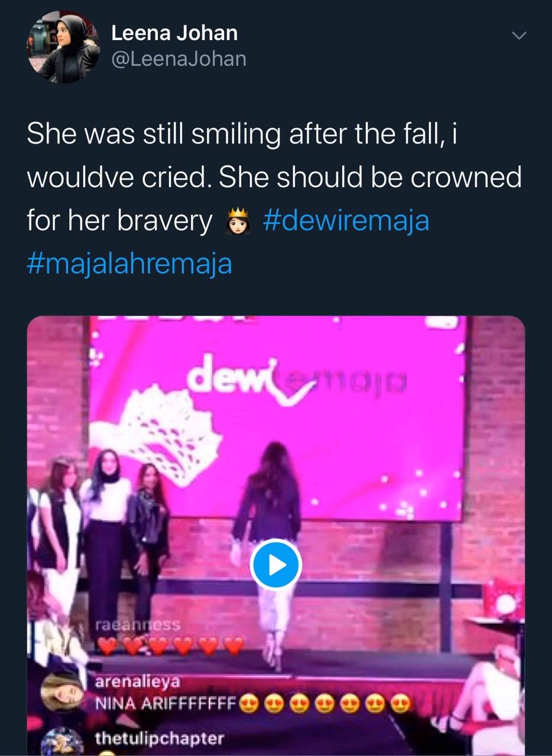Click the @LeenaJohan handle
The image size is (552, 756).
(x=178, y=59)
